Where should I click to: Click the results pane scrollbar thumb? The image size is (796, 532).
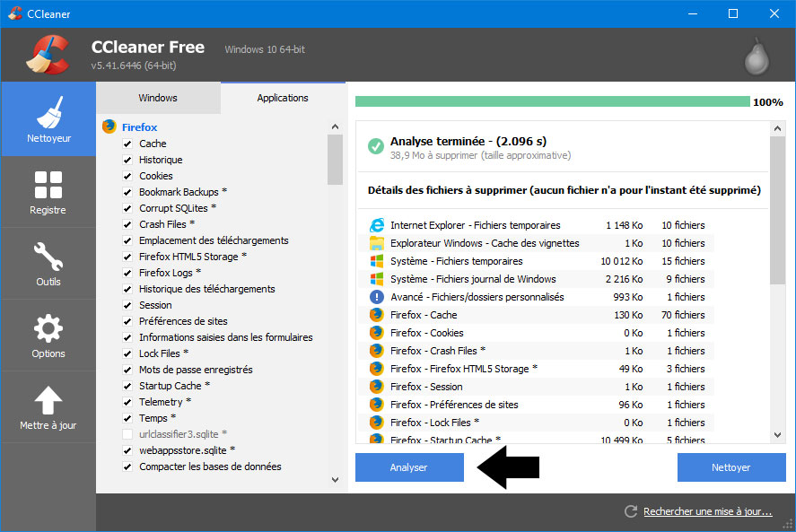click(x=777, y=210)
